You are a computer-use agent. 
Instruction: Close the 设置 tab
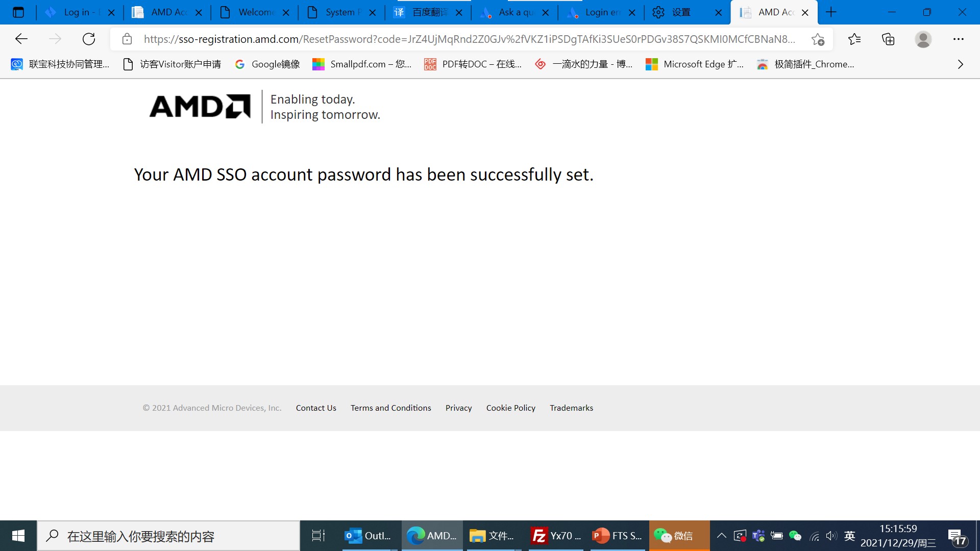point(718,13)
